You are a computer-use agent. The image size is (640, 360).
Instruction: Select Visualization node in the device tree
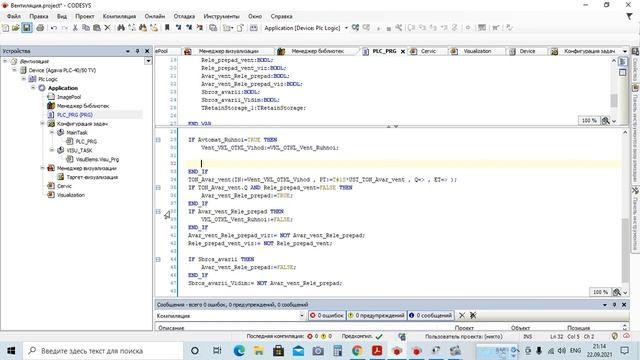(x=71, y=195)
